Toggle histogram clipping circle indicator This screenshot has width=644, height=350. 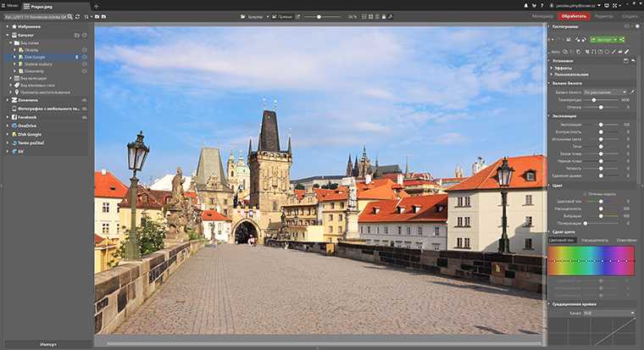coord(637,26)
